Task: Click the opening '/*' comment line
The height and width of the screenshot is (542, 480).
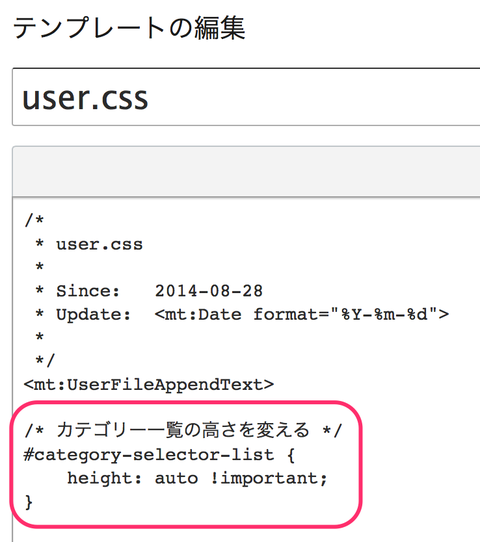Action: [34, 220]
